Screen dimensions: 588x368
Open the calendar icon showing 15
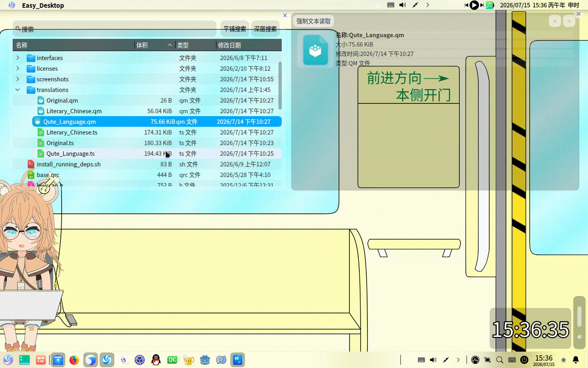(123, 360)
